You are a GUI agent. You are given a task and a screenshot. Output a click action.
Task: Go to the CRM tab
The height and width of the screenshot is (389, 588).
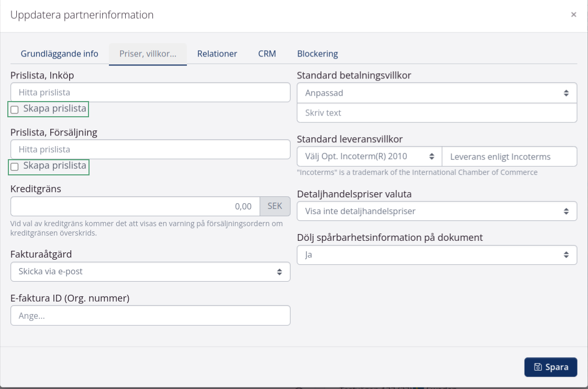(267, 53)
